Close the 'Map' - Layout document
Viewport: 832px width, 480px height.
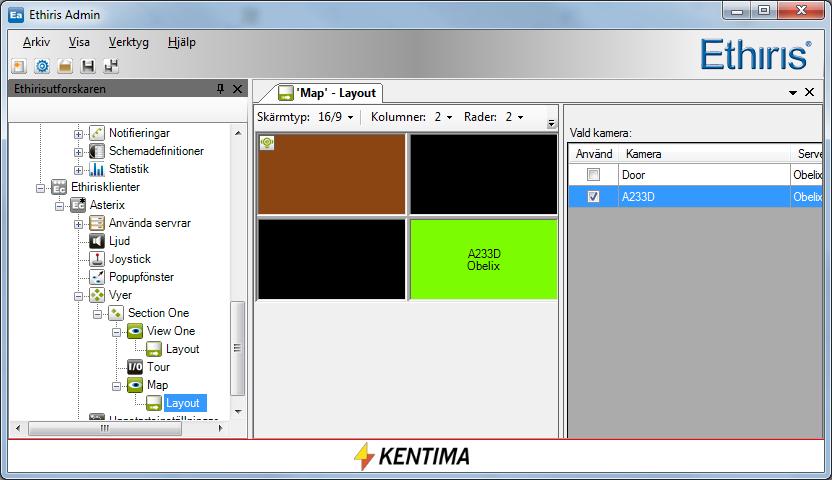pyautogui.click(x=809, y=92)
